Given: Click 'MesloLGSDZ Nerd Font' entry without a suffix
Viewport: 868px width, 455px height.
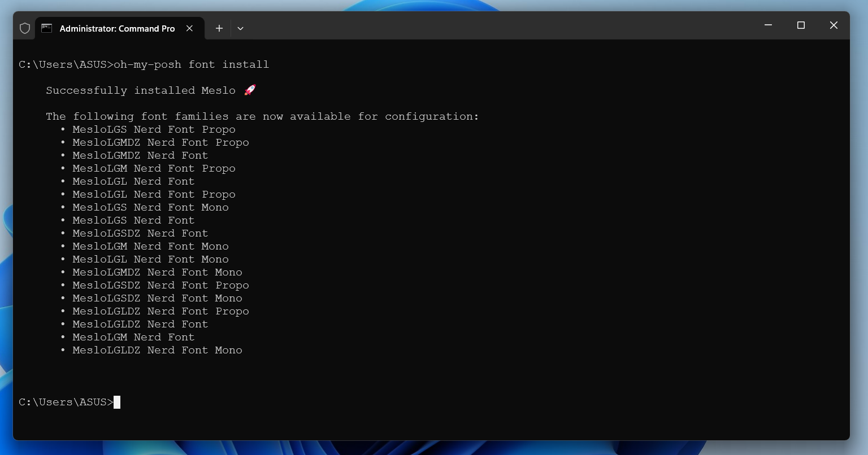Looking at the screenshot, I should (140, 233).
